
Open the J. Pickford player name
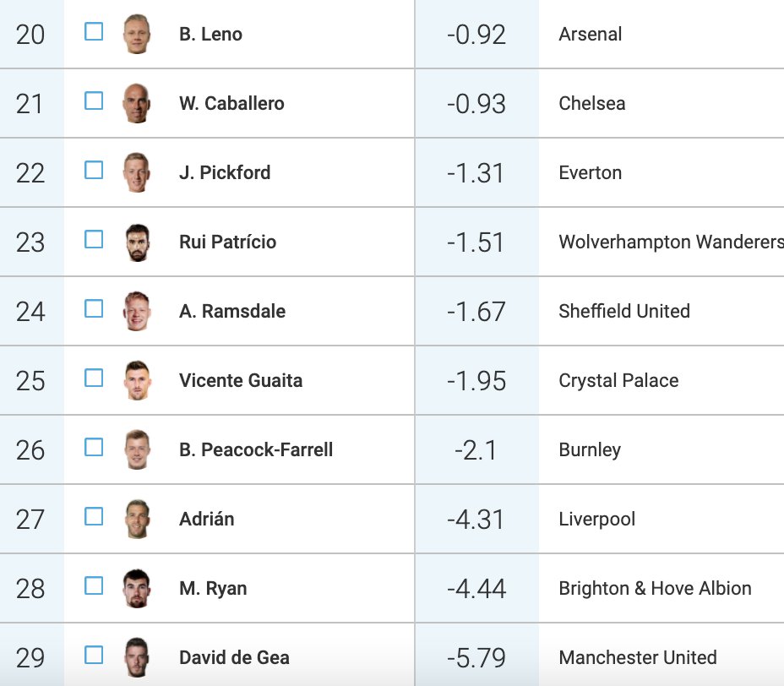pyautogui.click(x=225, y=173)
